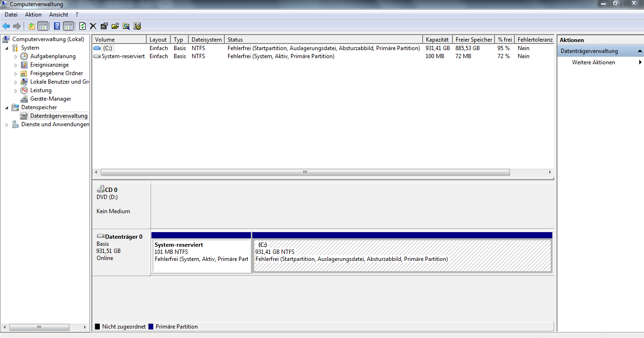Click the Geräte-Manager icon
This screenshot has width=644, height=338.
tap(24, 99)
